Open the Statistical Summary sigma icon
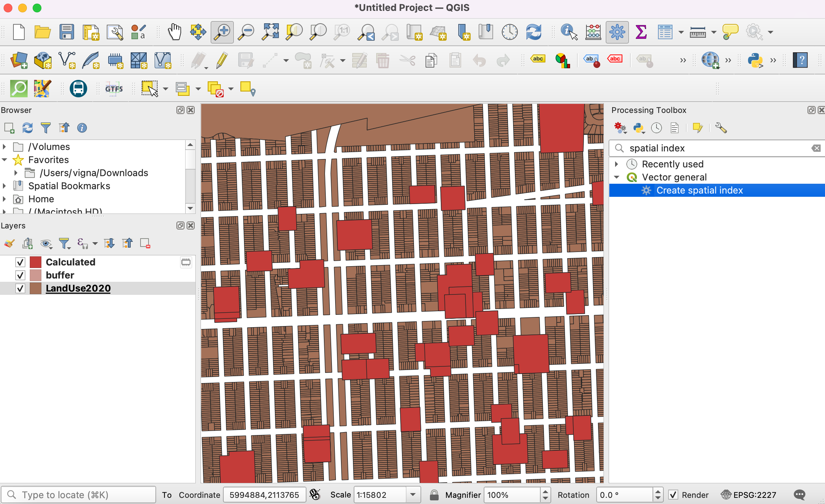Image resolution: width=825 pixels, height=504 pixels. pos(641,32)
